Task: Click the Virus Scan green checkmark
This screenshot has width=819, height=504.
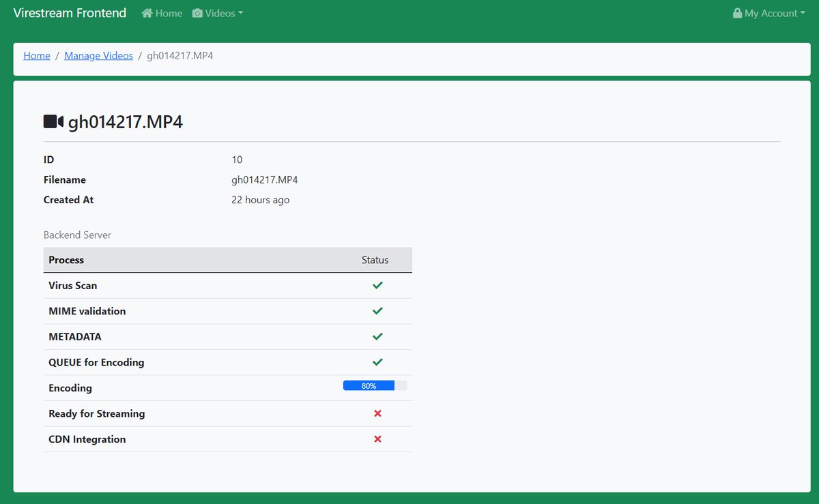Action: coord(377,285)
